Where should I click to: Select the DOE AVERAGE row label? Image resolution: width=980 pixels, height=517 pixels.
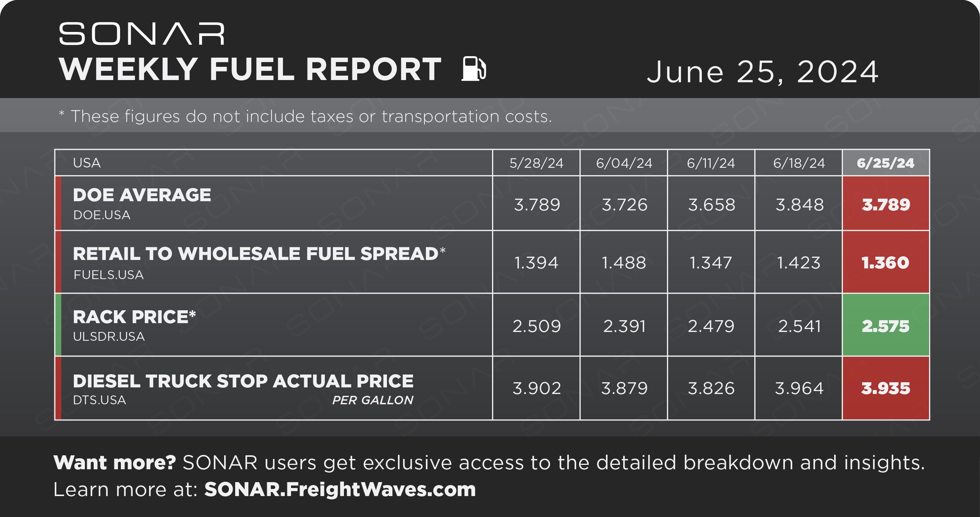[142, 195]
